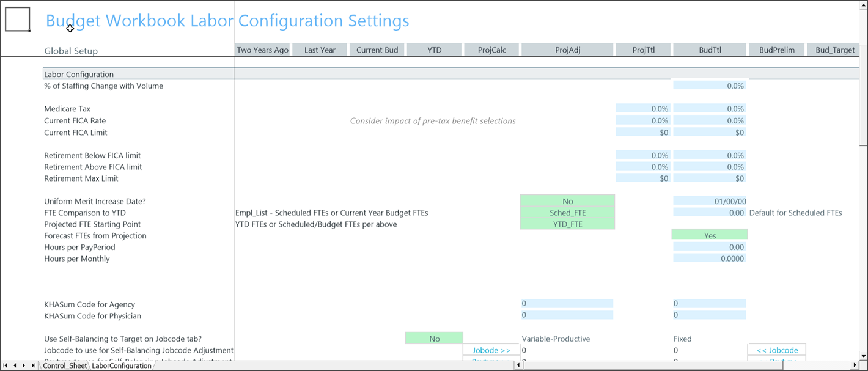Click next sheet navigation arrow
The height and width of the screenshot is (371, 868).
[x=24, y=365]
